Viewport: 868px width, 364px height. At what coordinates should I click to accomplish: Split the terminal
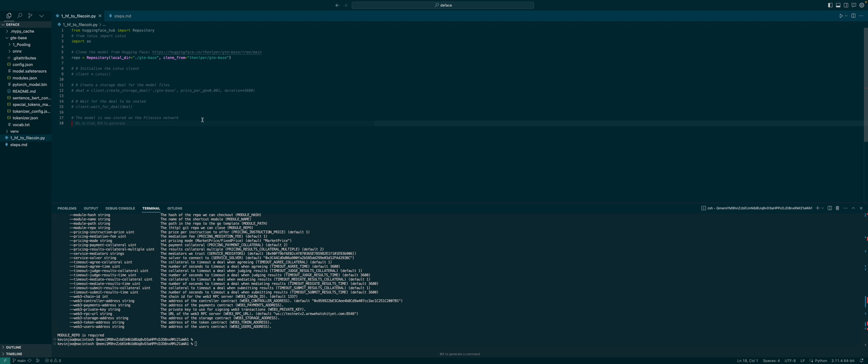829,208
